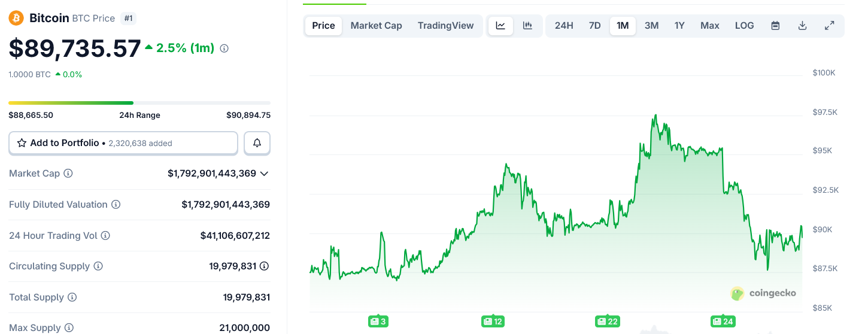Screen dimensions: 868x334
Task: Click info icon beside 19,979,831 circulating value
Action: 264,266
